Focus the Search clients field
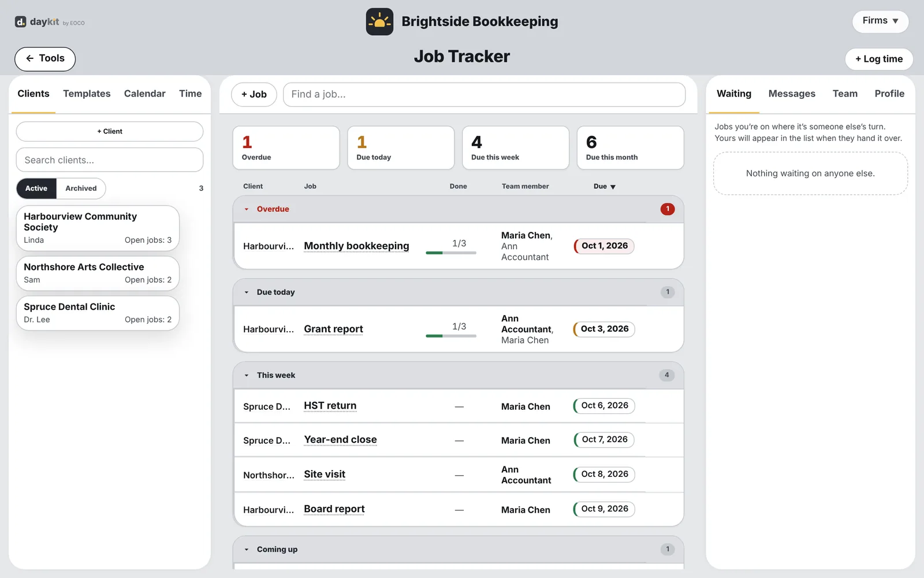 click(110, 160)
